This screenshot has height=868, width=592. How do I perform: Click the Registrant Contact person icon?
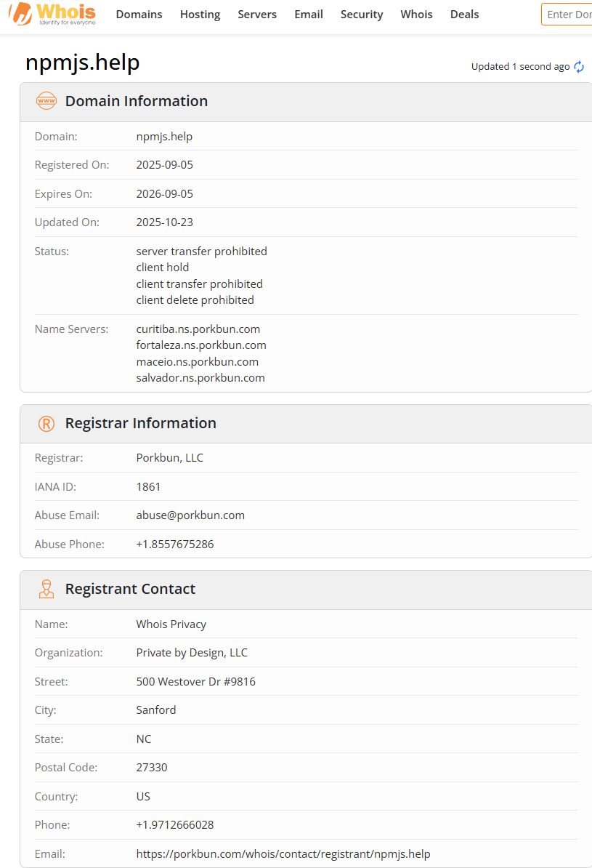[46, 589]
